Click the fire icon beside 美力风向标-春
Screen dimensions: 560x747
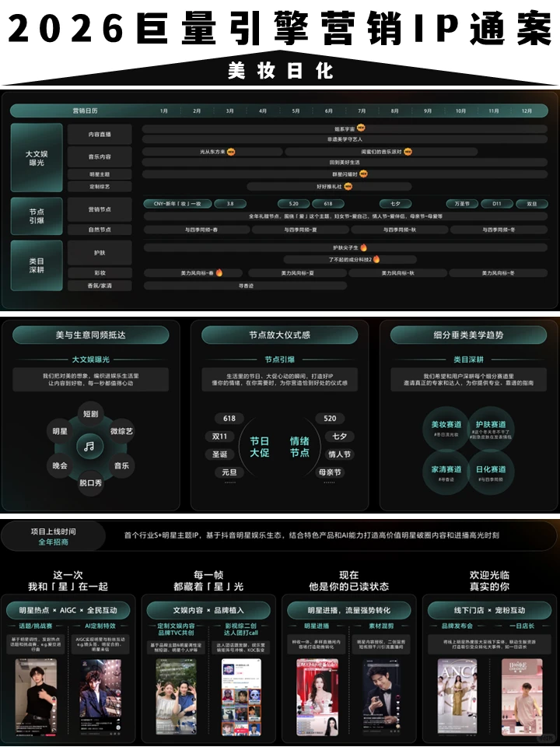(219, 272)
